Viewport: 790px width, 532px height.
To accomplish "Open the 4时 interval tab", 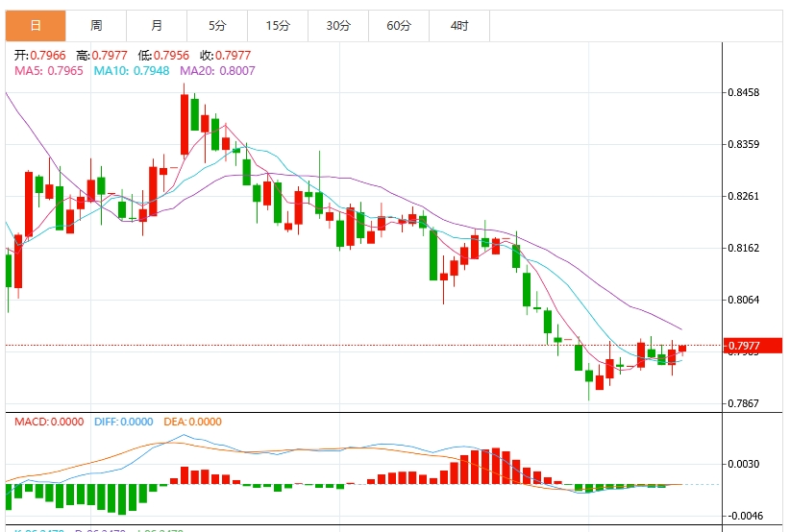I will (459, 26).
